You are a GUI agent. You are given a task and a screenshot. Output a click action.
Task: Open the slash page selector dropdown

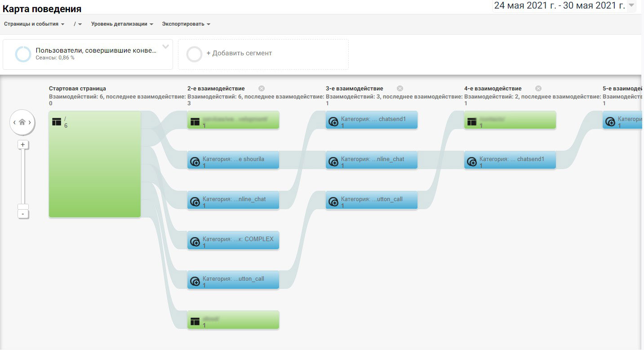click(78, 24)
